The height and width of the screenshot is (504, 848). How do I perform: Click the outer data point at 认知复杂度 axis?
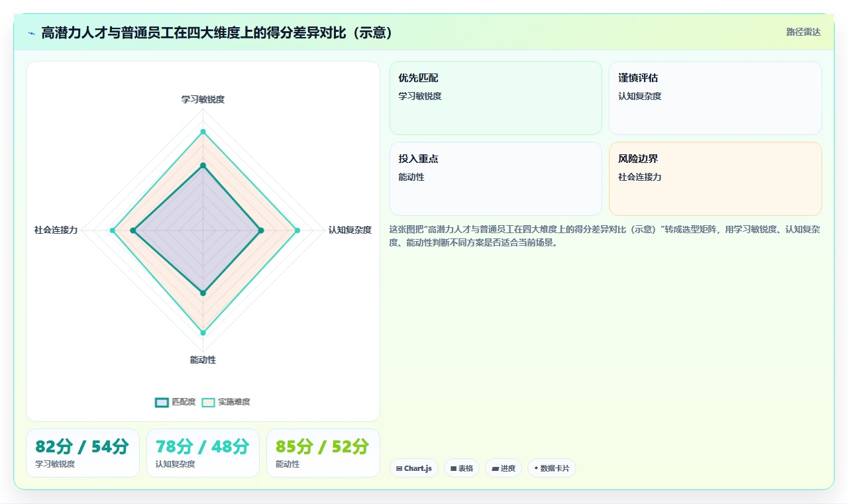pos(297,230)
